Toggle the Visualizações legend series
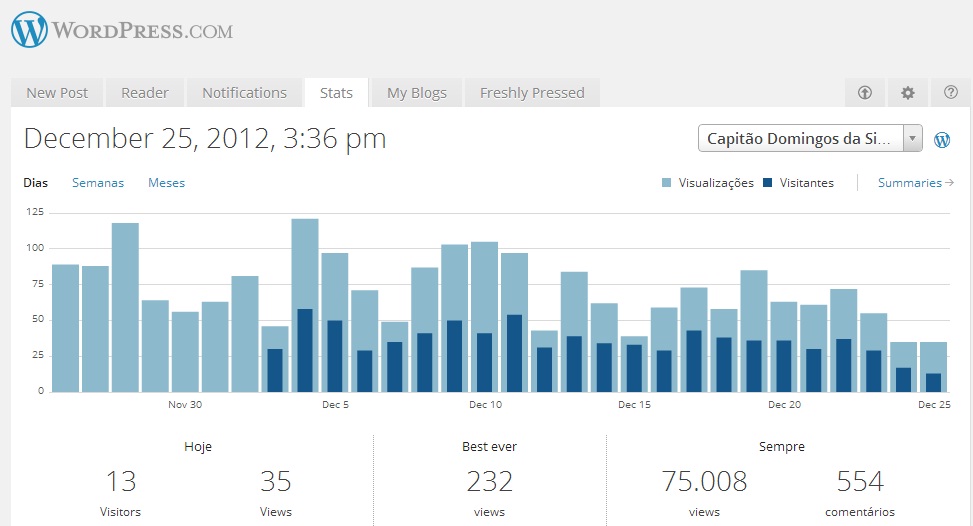Screen dimensions: 973x526 tap(716, 183)
